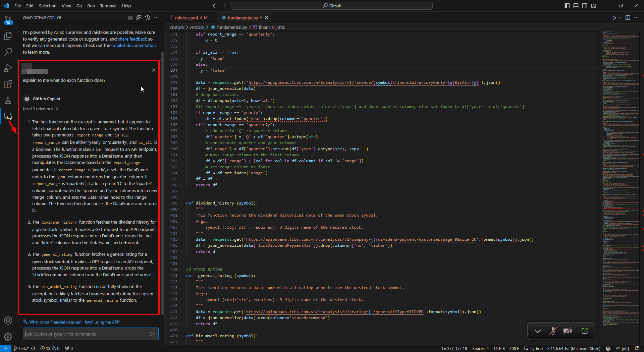Open the Testing flask view

(8, 100)
